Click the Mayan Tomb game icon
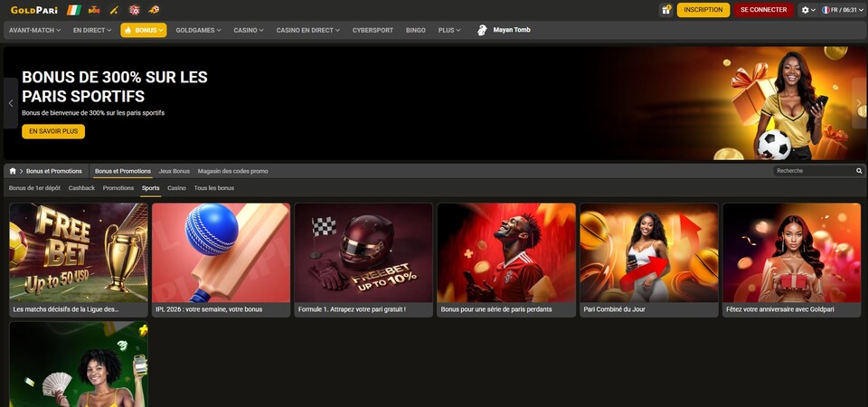Viewport: 868px width, 407px height. [482, 30]
